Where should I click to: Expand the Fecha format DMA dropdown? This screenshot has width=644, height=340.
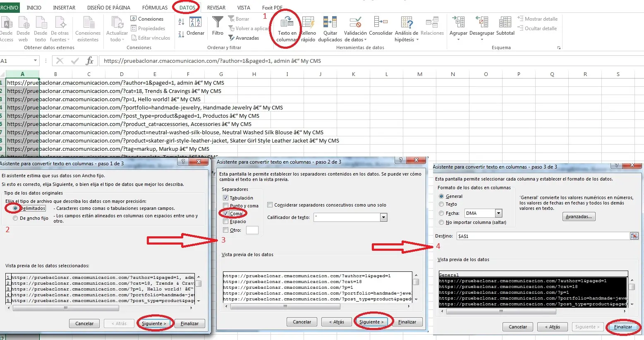click(498, 213)
